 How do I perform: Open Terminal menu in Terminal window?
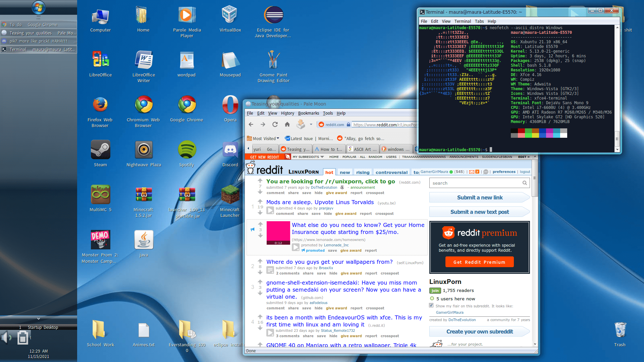[463, 21]
